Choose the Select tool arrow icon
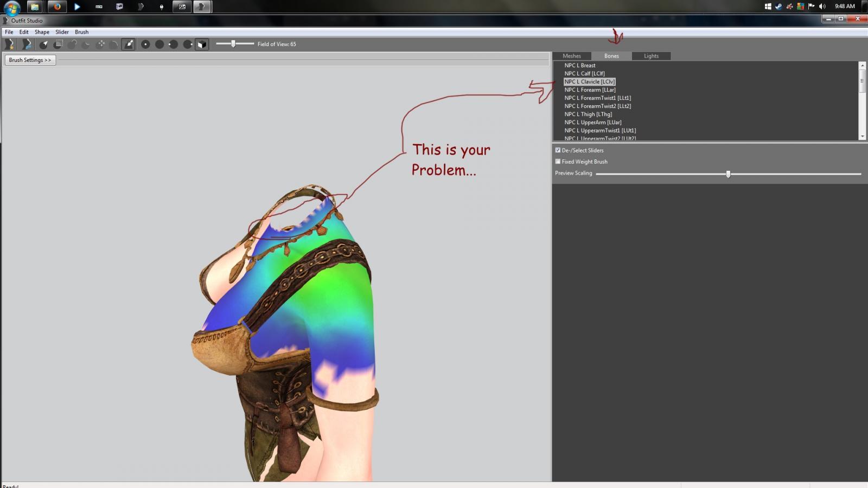This screenshot has width=868, height=488. [44, 44]
